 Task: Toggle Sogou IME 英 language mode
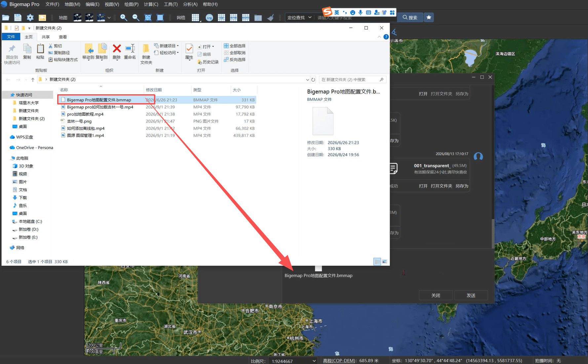click(x=336, y=12)
